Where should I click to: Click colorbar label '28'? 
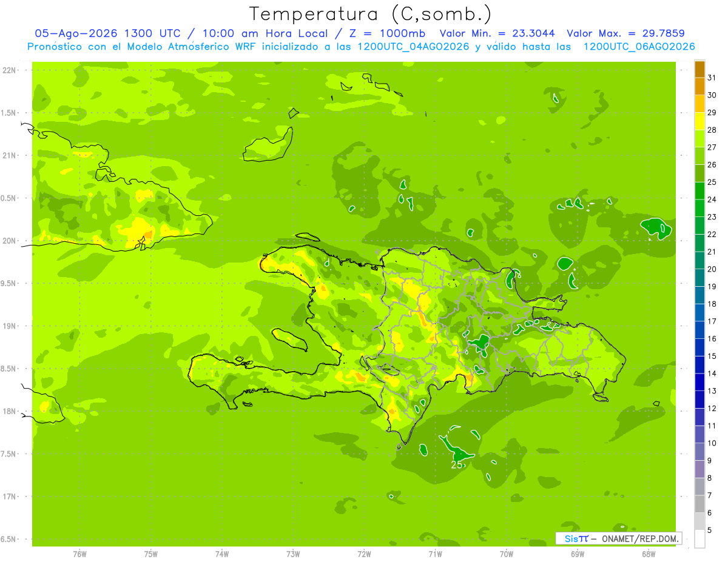point(712,130)
